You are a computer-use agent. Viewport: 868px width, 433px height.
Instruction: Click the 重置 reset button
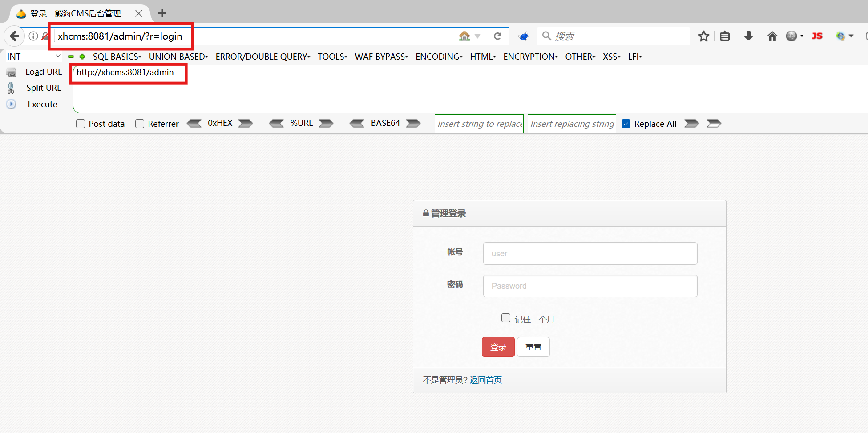click(533, 347)
